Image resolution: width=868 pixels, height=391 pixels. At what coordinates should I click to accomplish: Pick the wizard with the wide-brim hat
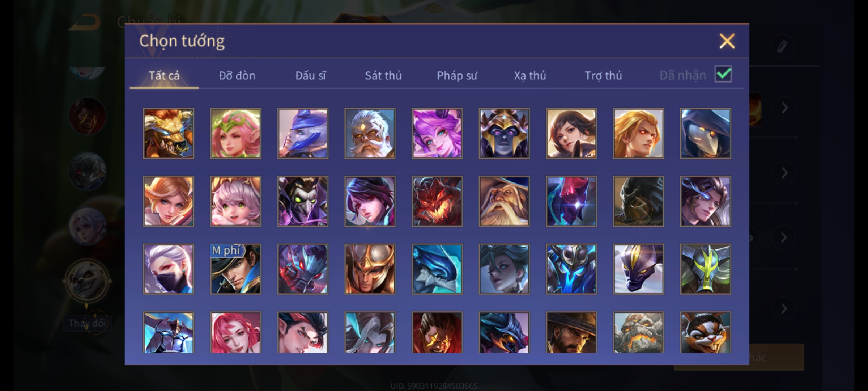[504, 201]
